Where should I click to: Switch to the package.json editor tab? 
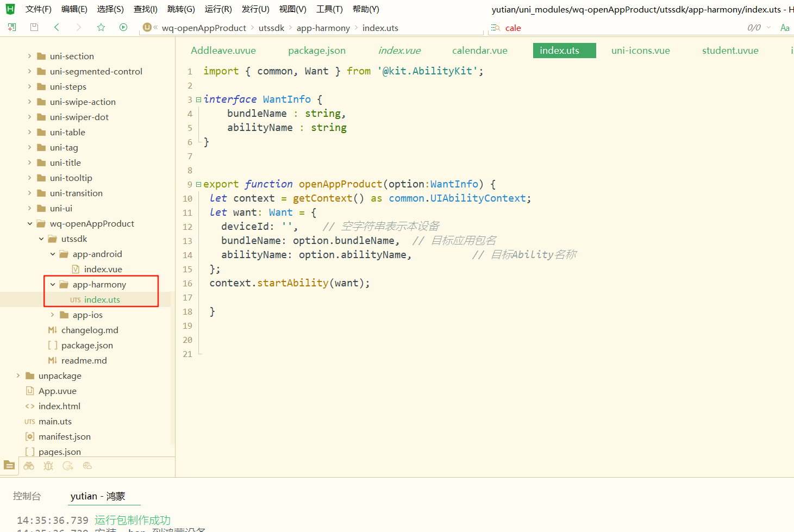click(x=317, y=51)
